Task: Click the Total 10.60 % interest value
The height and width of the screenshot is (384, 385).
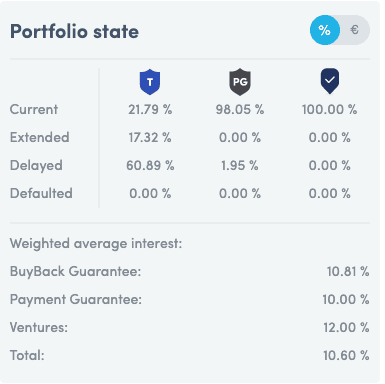Action: pyautogui.click(x=346, y=355)
